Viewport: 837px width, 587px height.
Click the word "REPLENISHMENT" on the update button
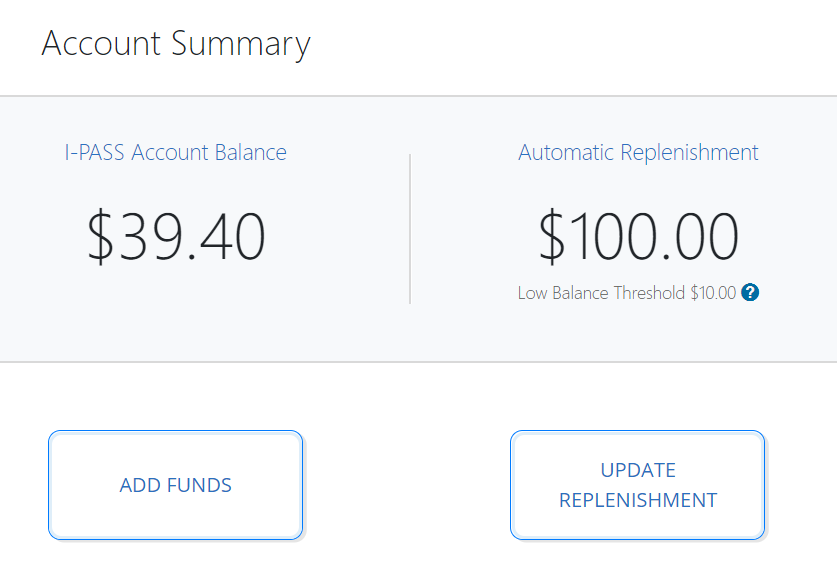(638, 500)
